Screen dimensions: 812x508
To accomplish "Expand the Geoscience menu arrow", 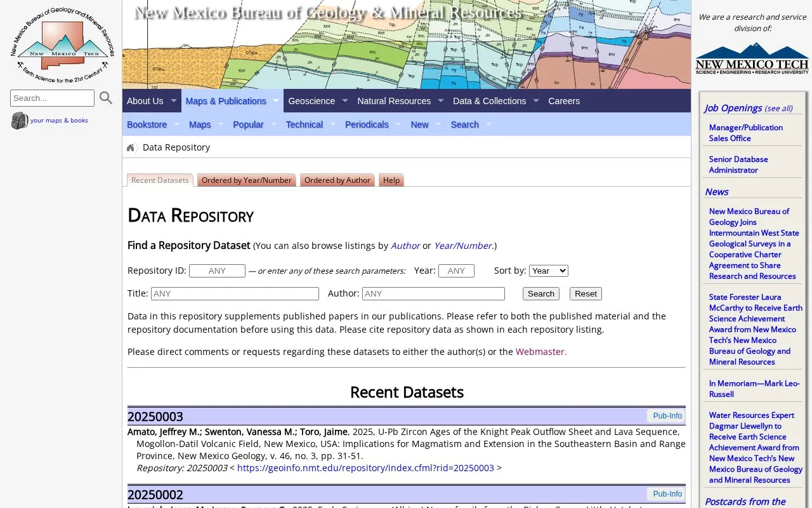I will click(x=345, y=100).
